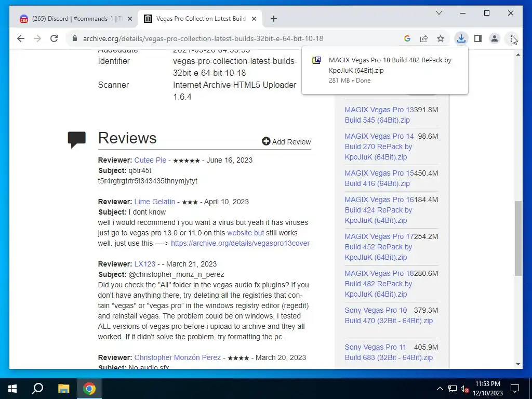The height and width of the screenshot is (399, 532).
Task: Open the downloaded Vegas Pro 18 zip icon
Action: point(316,60)
